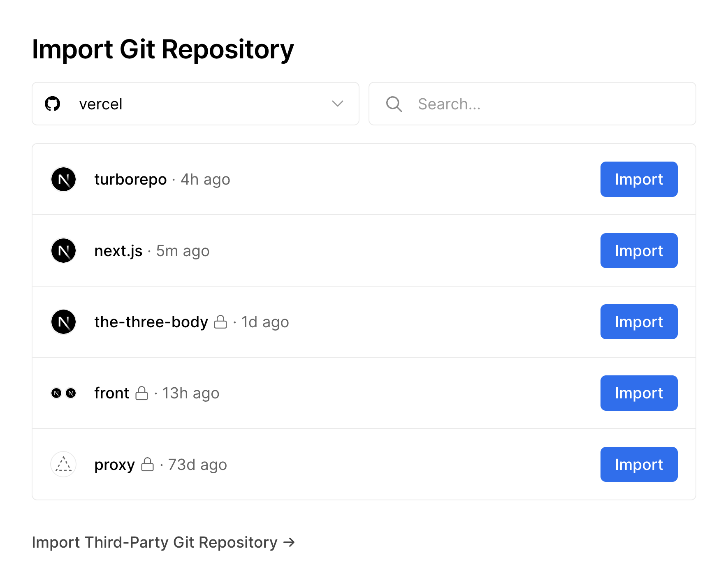Click the lock icon next to the-three-body
728x583 pixels.
tap(220, 322)
